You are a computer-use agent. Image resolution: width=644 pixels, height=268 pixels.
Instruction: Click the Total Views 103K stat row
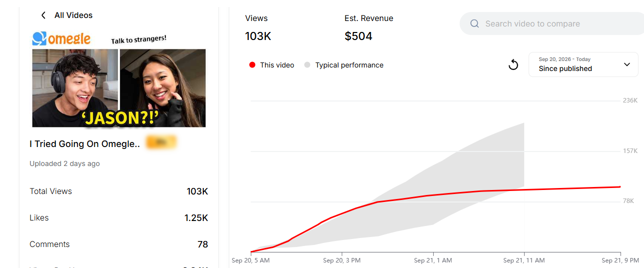click(x=119, y=191)
